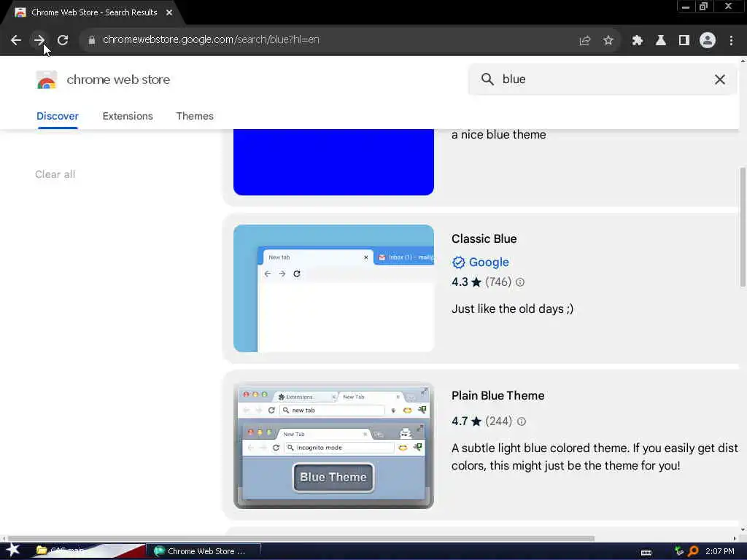Viewport: 747px width, 560px height.
Task: Click the browser forward arrow
Action: 39,40
